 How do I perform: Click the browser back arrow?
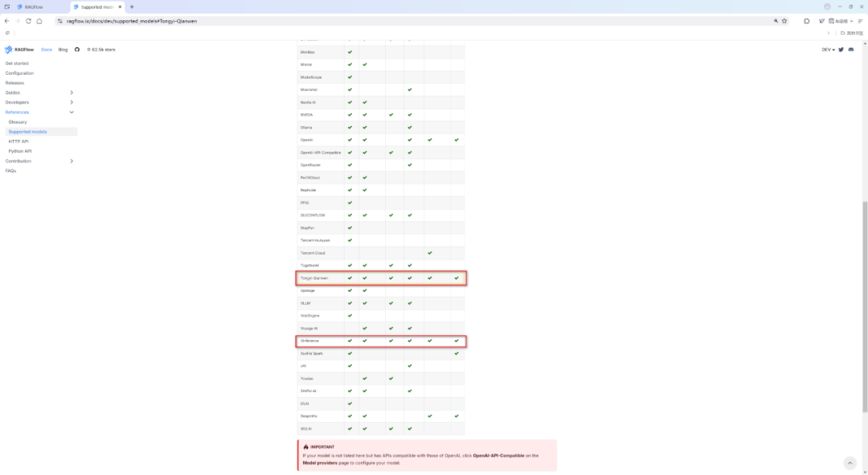[6, 21]
